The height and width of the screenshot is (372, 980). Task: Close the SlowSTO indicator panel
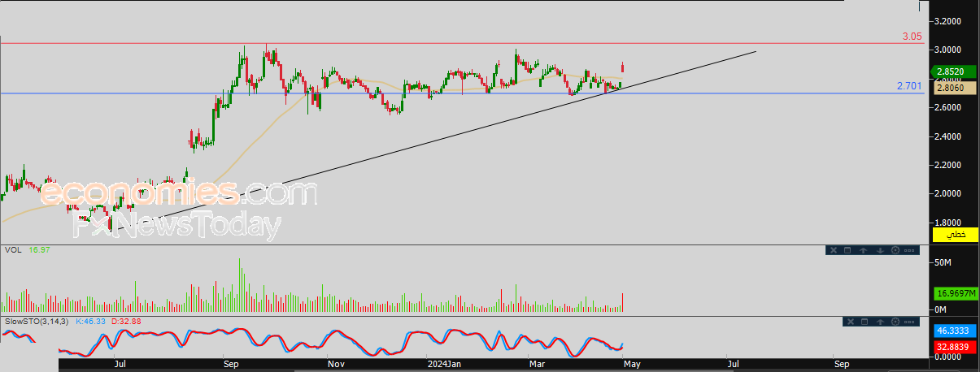click(851, 322)
